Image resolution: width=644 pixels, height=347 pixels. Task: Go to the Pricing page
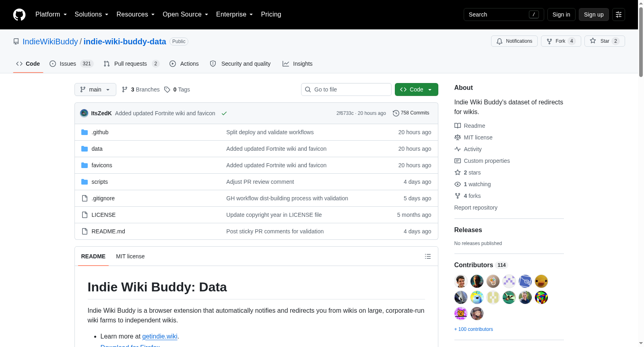pos(271,15)
